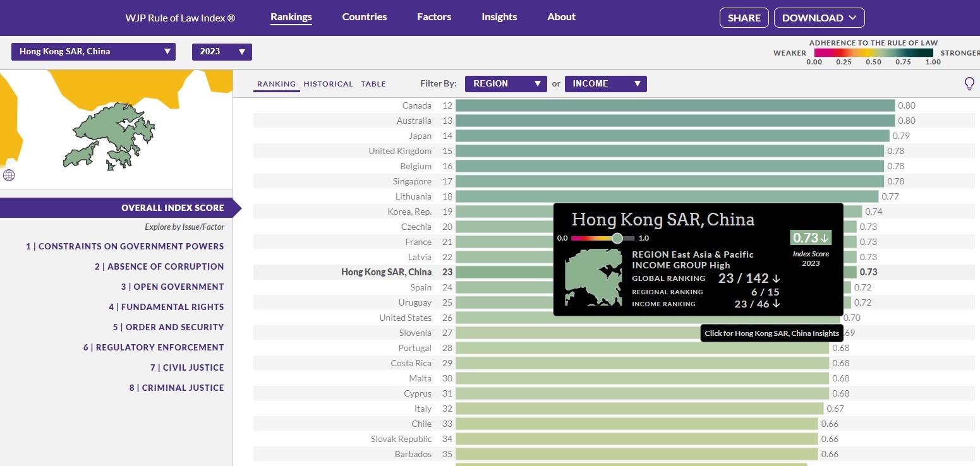Click for Hong Kong SAR, China Insights

pyautogui.click(x=771, y=333)
